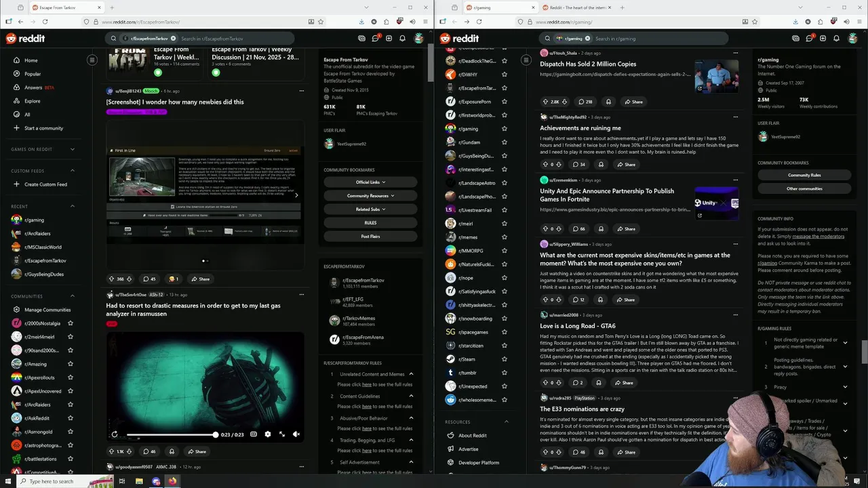Open Other communities bookmark in r/gaming
This screenshot has width=868, height=488.
(804, 188)
